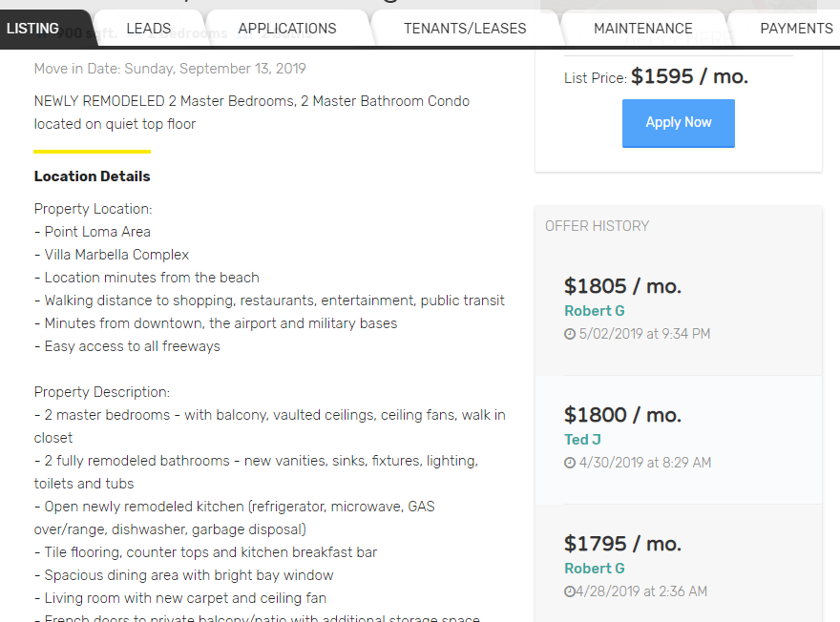
Task: Click Ted J's name in offer history
Action: tap(582, 440)
